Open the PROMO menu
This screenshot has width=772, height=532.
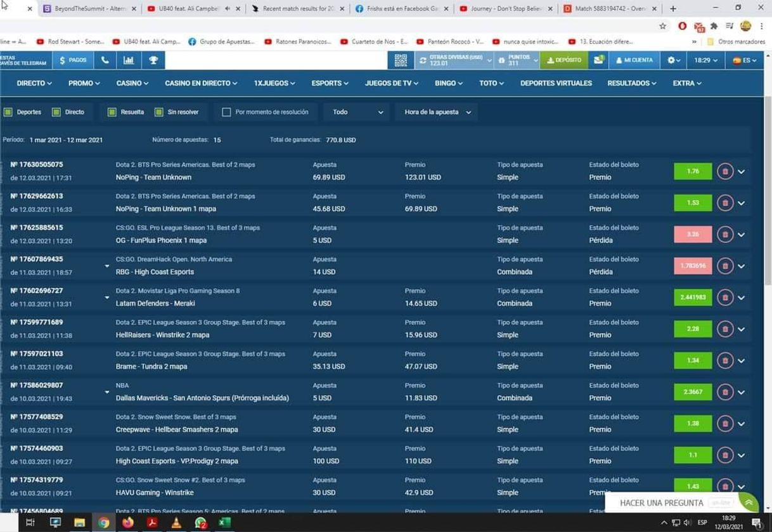(84, 84)
